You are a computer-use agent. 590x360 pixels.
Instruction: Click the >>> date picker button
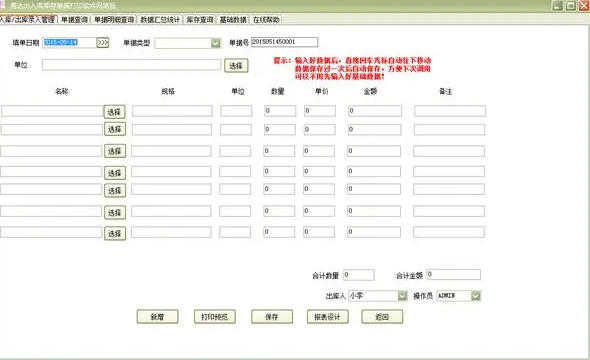point(103,43)
